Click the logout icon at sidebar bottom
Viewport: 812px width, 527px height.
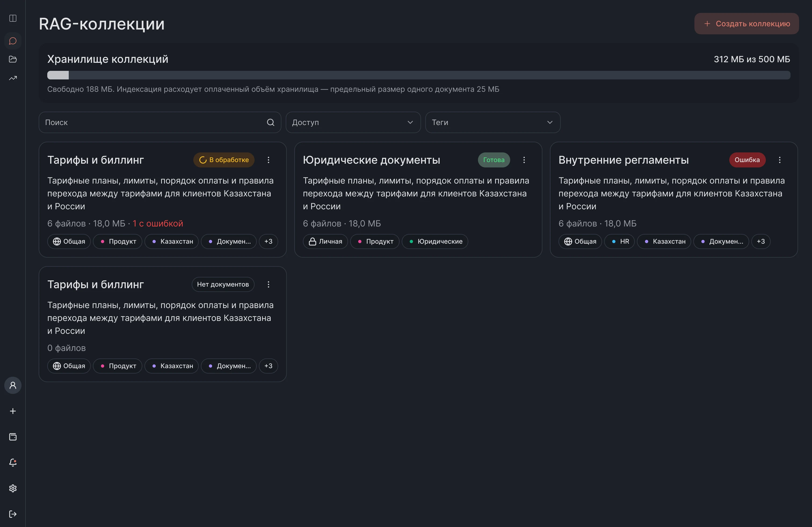coord(13,514)
